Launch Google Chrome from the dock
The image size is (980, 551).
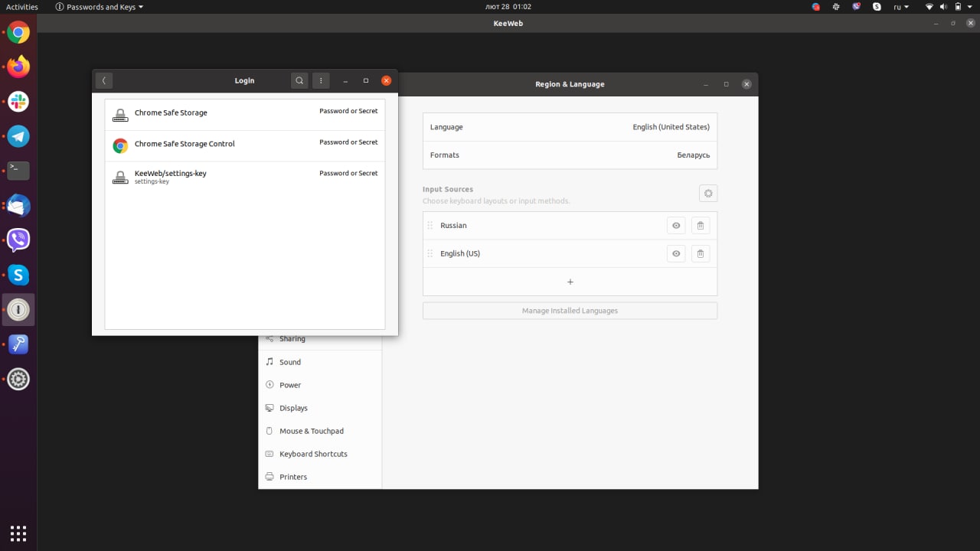(x=18, y=32)
